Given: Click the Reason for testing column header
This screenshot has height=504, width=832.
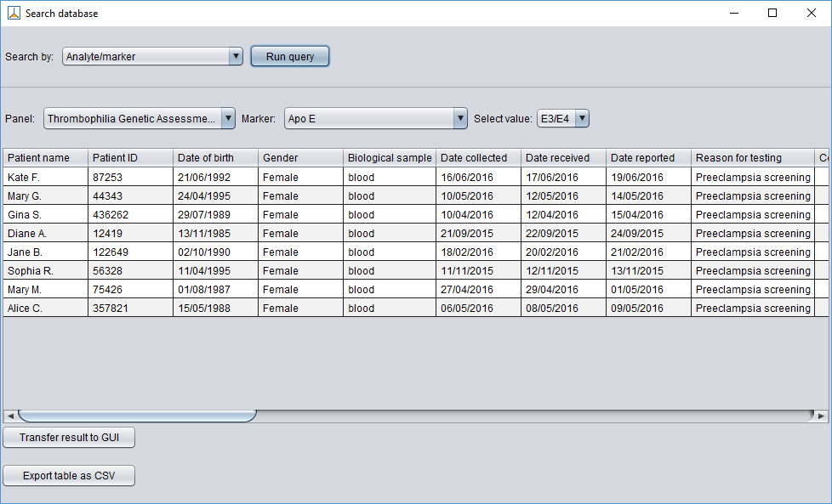Looking at the screenshot, I should [753, 157].
